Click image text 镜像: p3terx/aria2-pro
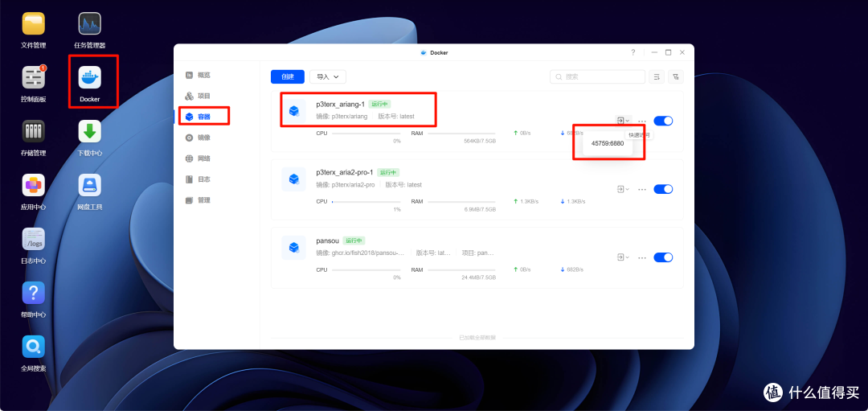 [346, 184]
